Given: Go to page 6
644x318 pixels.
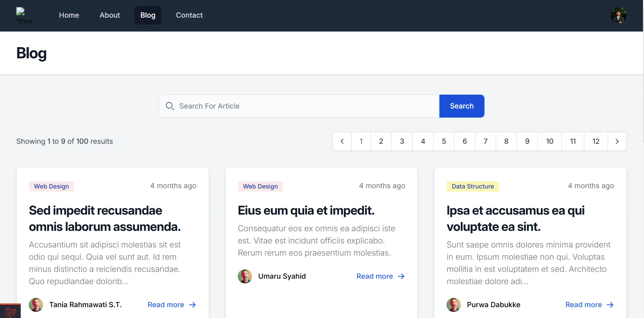Looking at the screenshot, I should tap(465, 141).
